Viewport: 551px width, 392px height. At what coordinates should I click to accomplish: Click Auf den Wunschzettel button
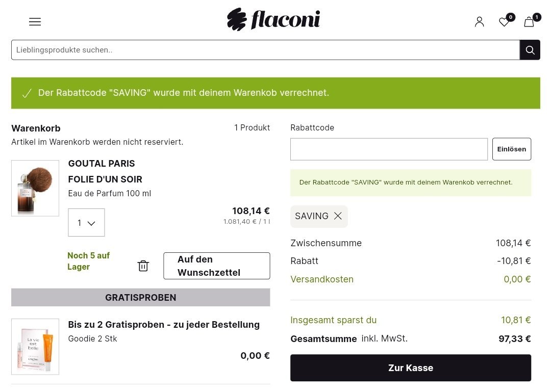[216, 266]
